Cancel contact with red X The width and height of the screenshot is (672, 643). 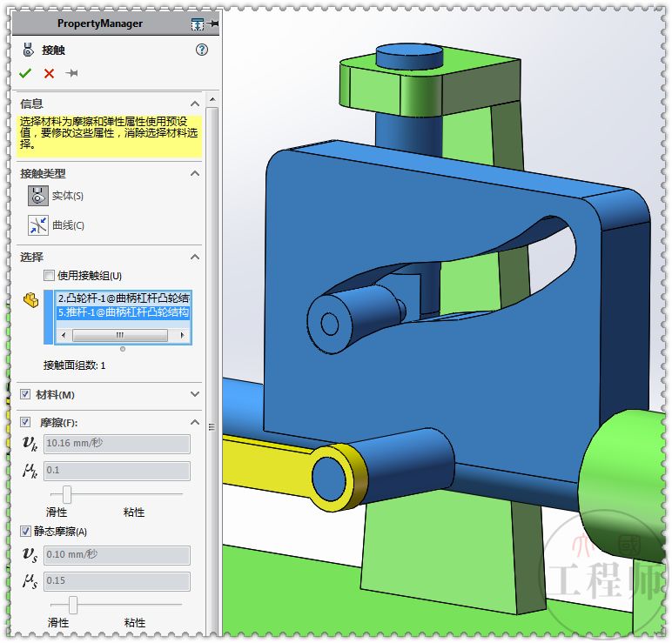pos(49,74)
